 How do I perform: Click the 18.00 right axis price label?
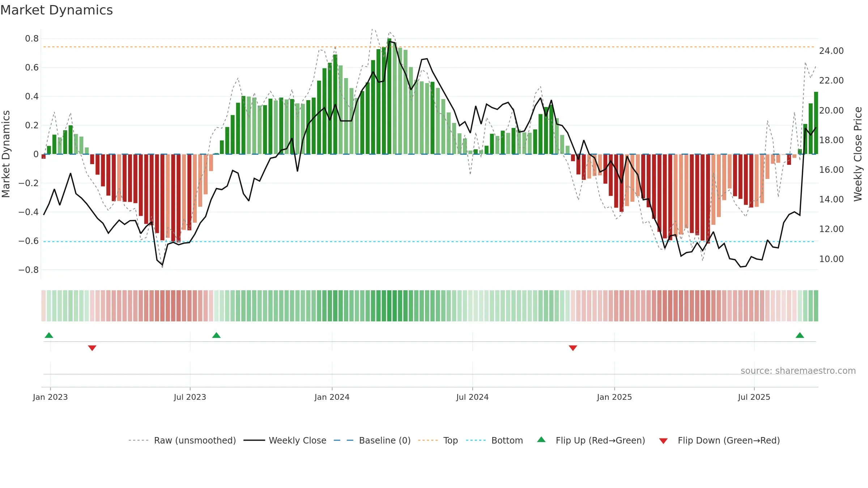click(831, 140)
